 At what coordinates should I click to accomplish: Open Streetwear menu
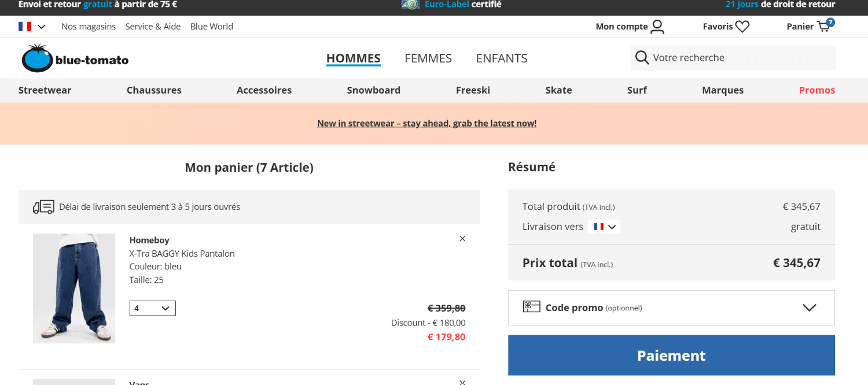45,90
